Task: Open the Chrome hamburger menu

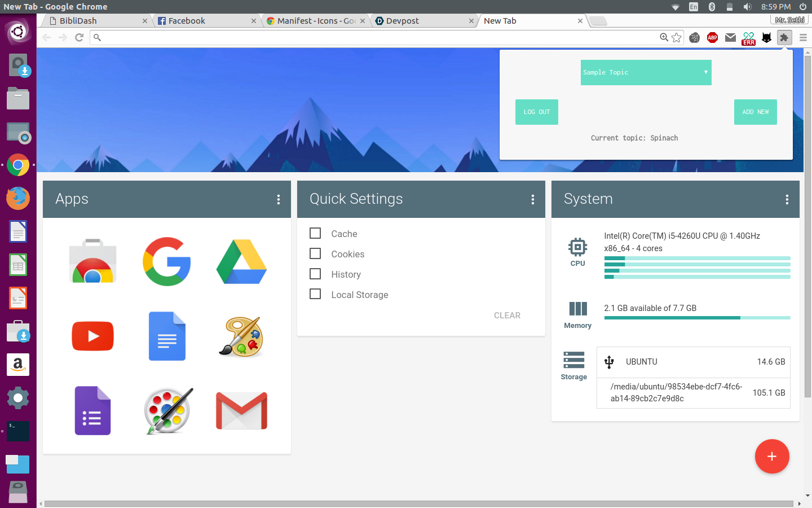Action: pos(803,37)
